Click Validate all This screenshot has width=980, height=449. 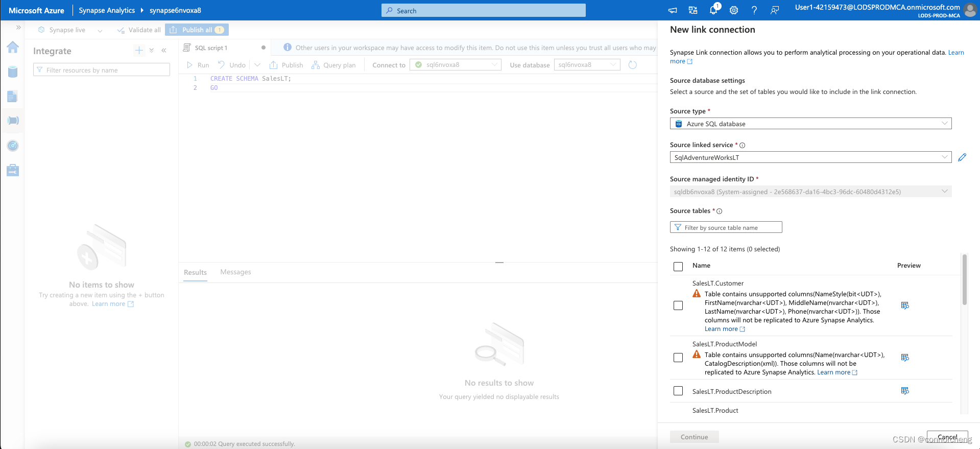(x=139, y=30)
